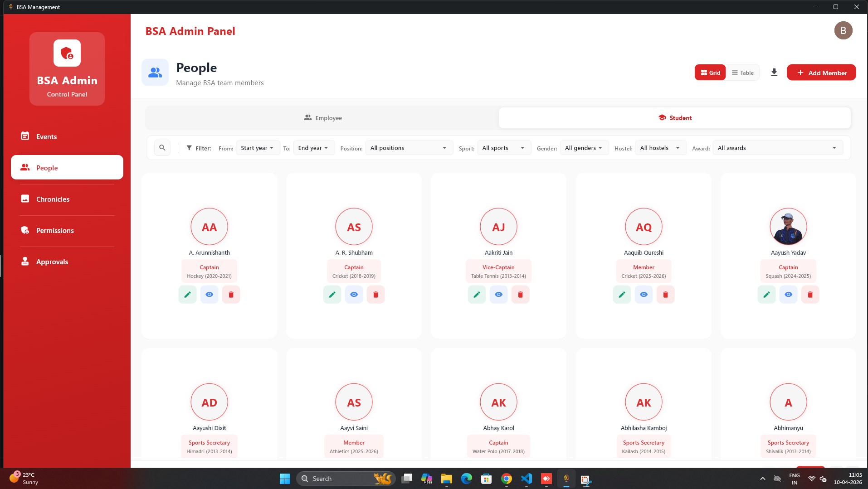Open the All hostels dropdown
868x489 pixels.
click(x=660, y=148)
